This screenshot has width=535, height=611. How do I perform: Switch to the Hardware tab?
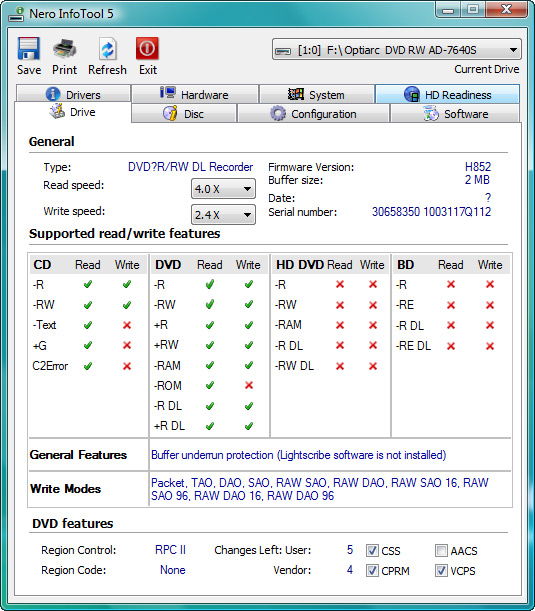point(195,94)
